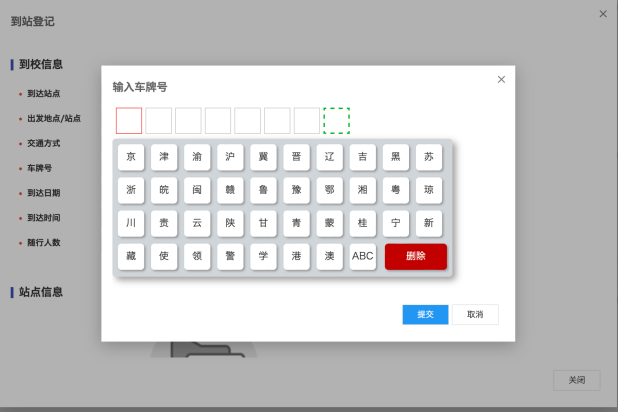This screenshot has height=412, width=618.
Task: Tap the 新 province key
Action: [429, 223]
